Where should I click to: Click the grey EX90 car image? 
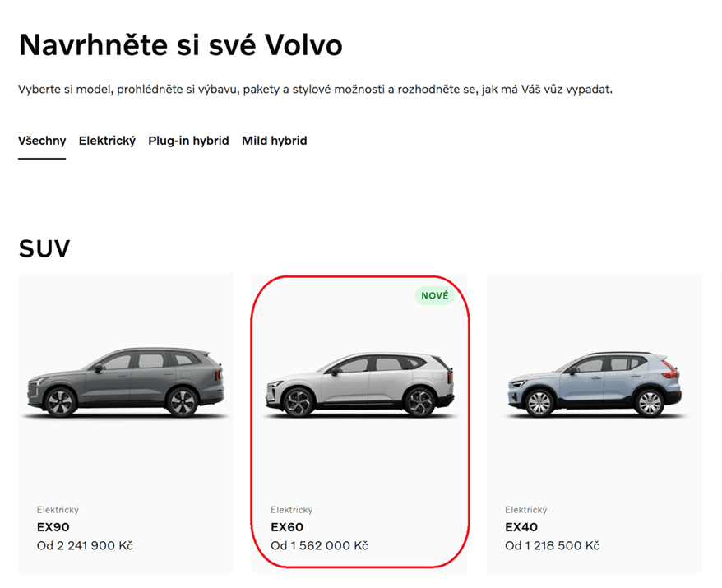pos(126,382)
